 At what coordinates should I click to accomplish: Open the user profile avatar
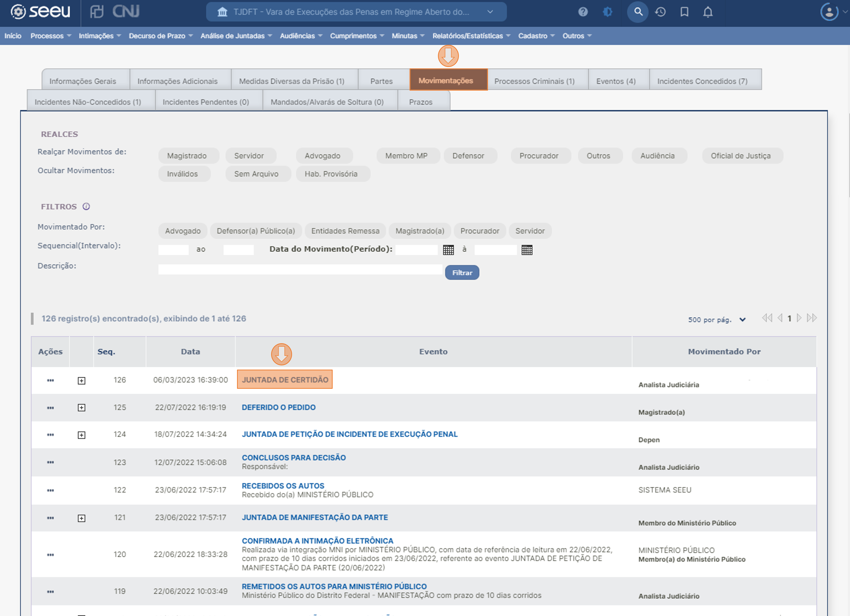829,12
